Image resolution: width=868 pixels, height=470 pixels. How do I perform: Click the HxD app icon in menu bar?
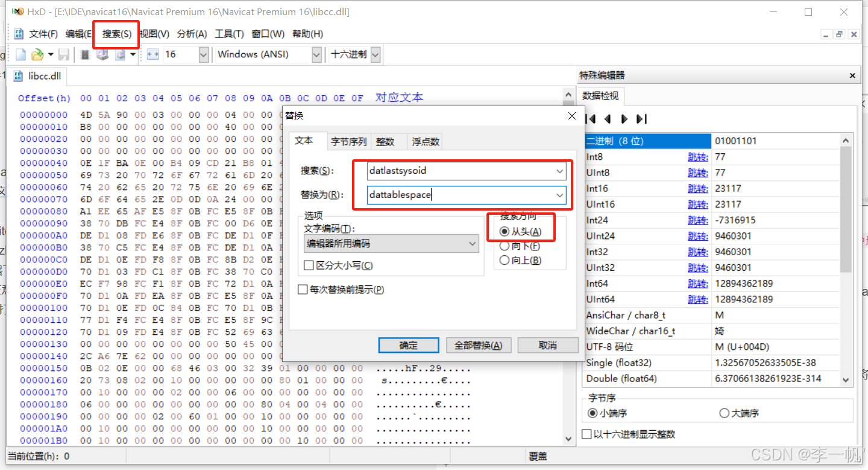coord(19,34)
